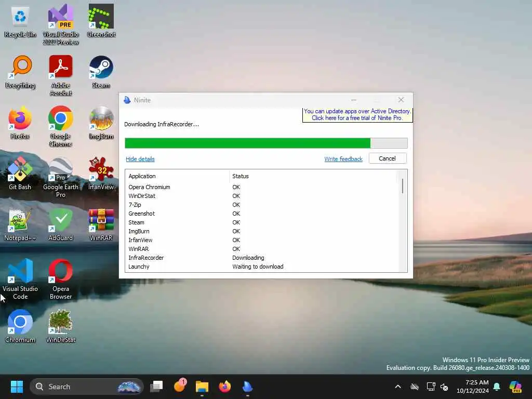The height and width of the screenshot is (399, 532).
Task: Select the Chromium desktop icon
Action: (20, 326)
